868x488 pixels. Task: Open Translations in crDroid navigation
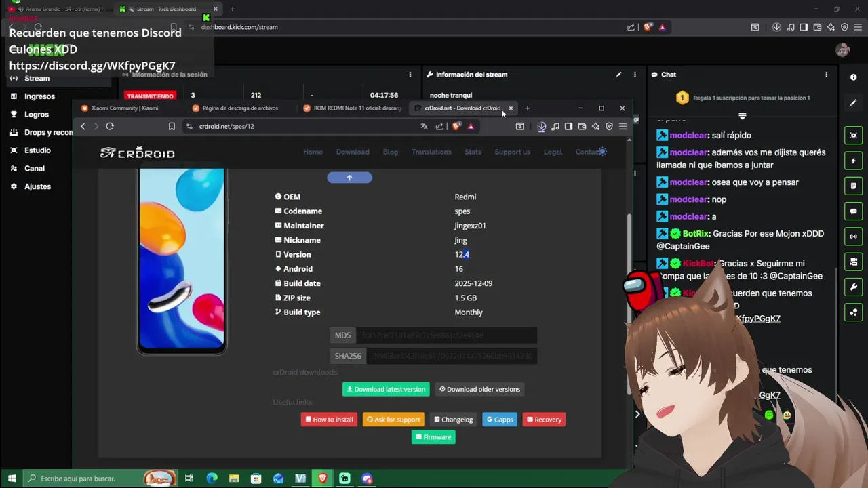click(431, 152)
